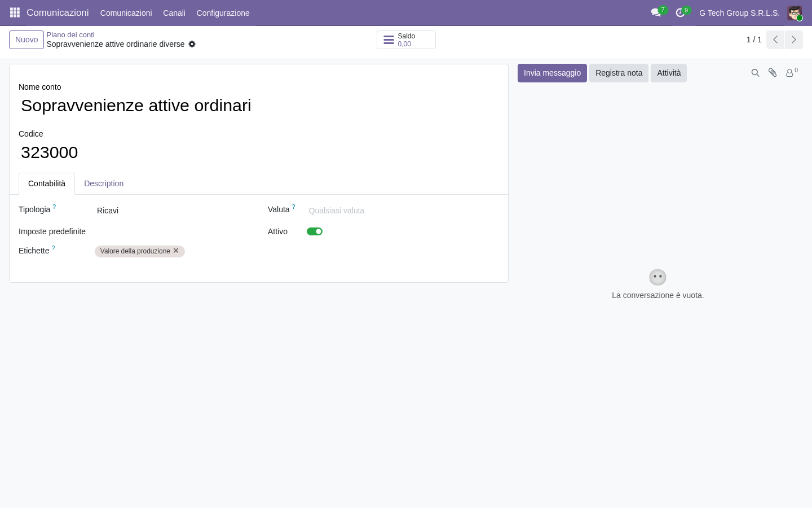Click the 1 / 1 pager counter
Viewport: 812px width, 508px height.
pyautogui.click(x=754, y=40)
